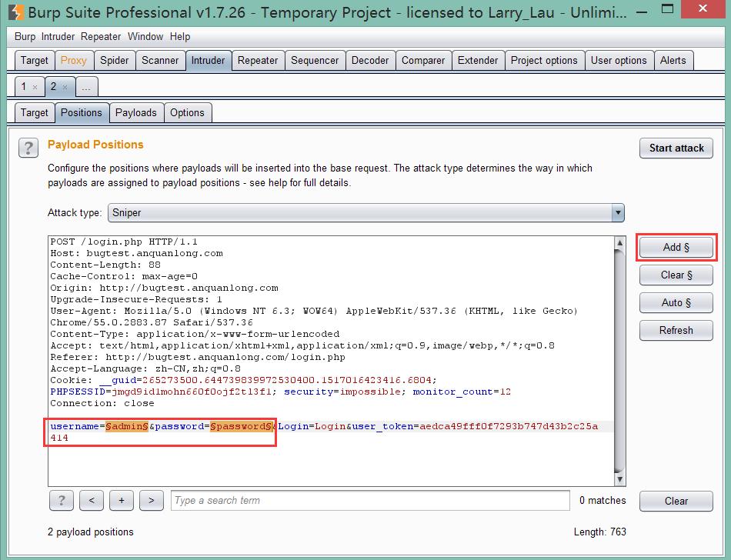Open the Intruder menu

point(58,36)
